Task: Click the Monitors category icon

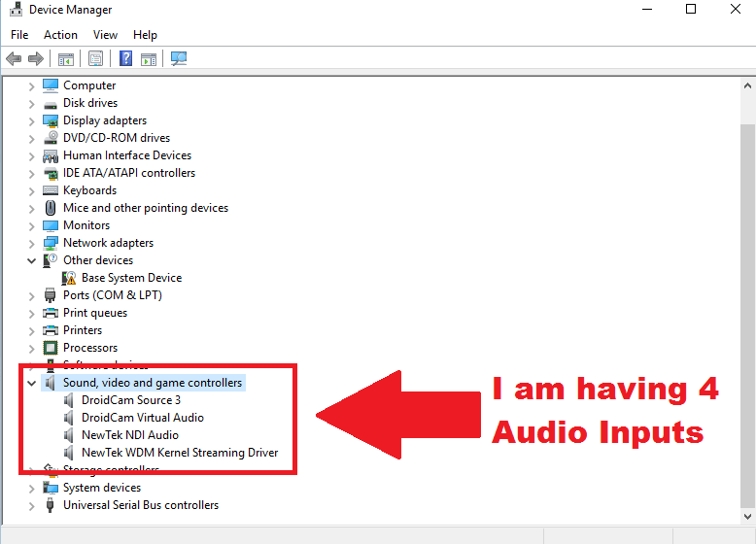Action: click(x=51, y=225)
